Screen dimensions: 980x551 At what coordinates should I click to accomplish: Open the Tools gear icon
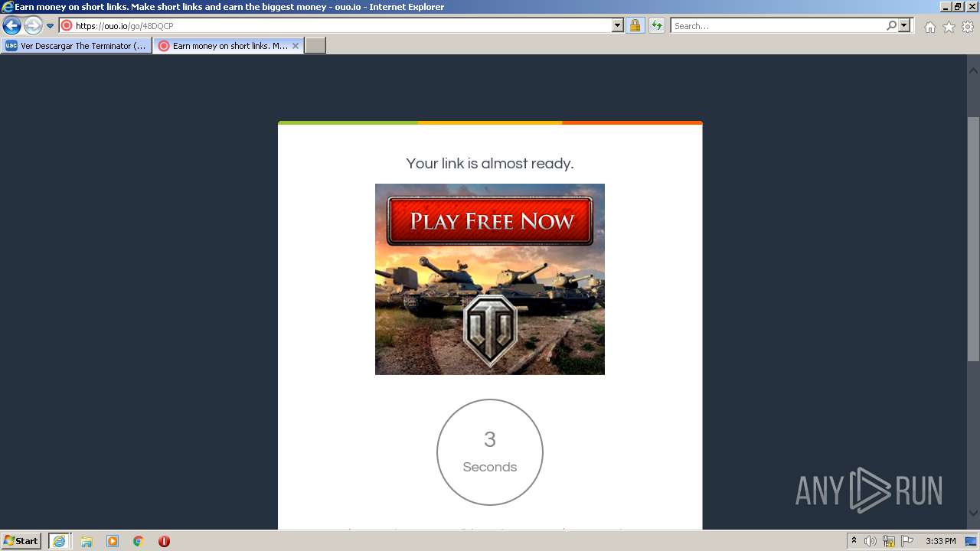(x=968, y=27)
